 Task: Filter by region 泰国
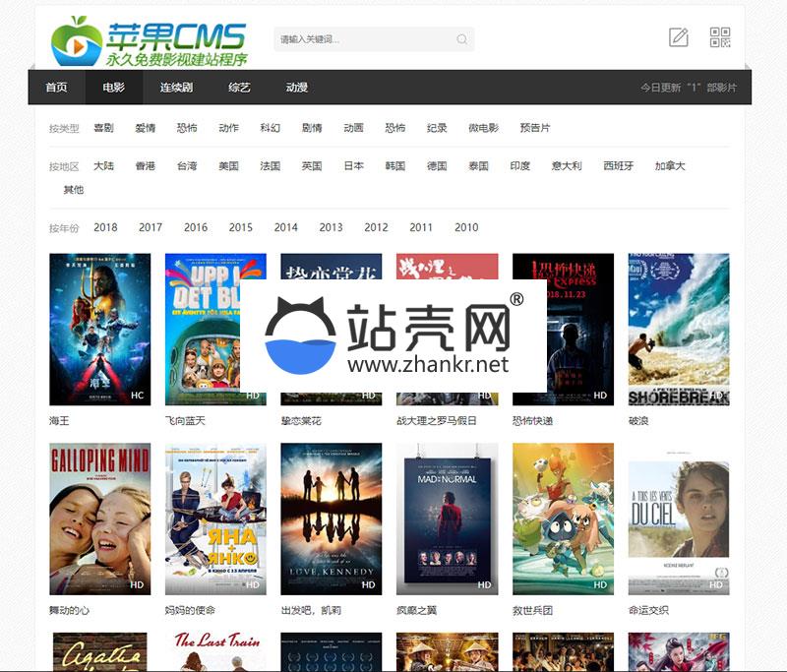tap(479, 166)
